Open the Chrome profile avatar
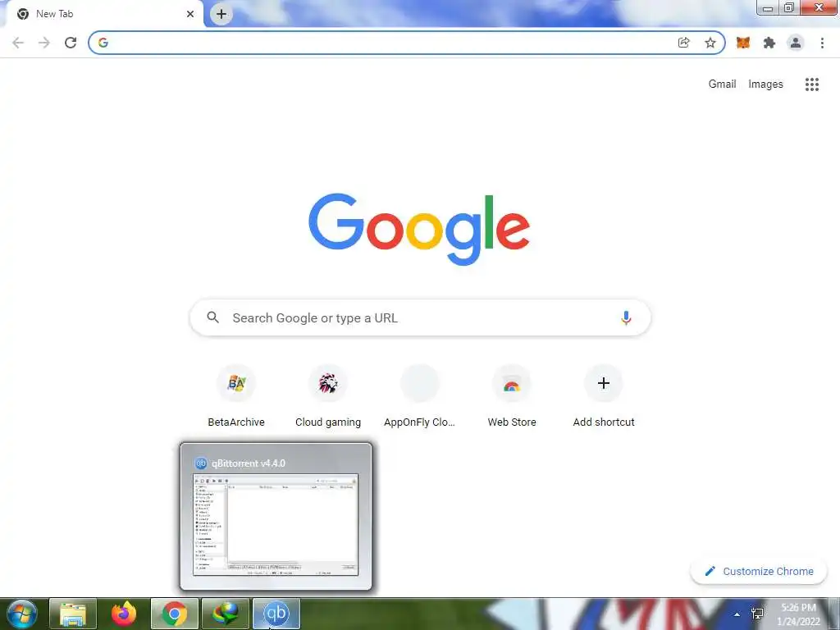 coord(796,43)
